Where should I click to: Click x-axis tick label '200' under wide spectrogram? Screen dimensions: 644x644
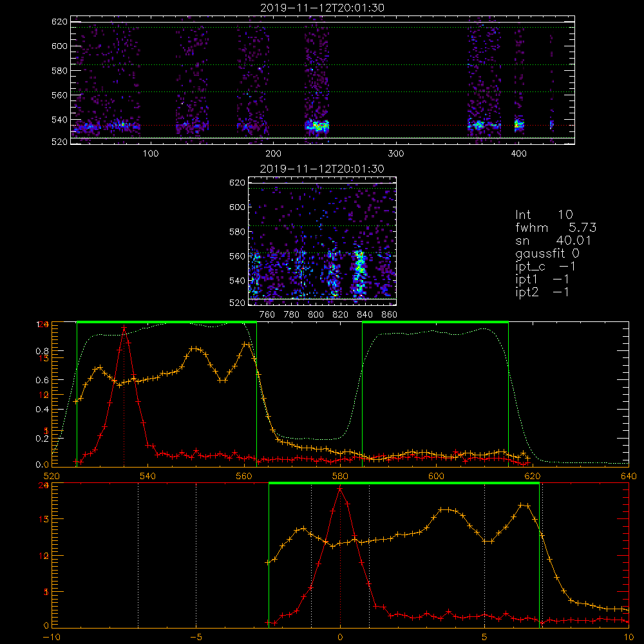tap(273, 154)
